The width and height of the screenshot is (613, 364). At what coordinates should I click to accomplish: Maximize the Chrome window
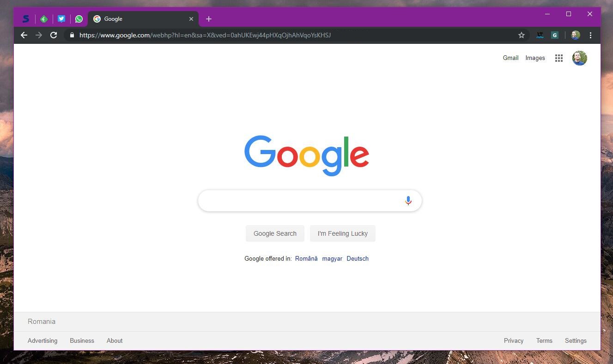click(x=569, y=14)
